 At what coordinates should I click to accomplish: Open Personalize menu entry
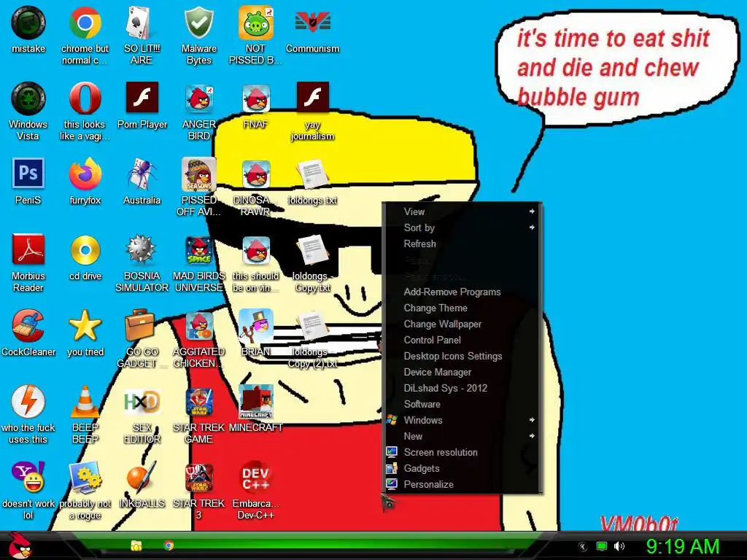462,484
